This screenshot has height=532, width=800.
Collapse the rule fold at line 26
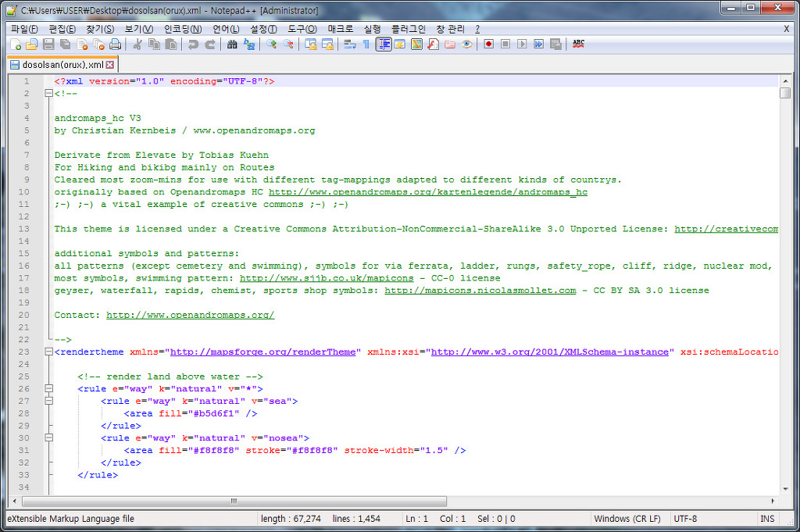pos(48,389)
